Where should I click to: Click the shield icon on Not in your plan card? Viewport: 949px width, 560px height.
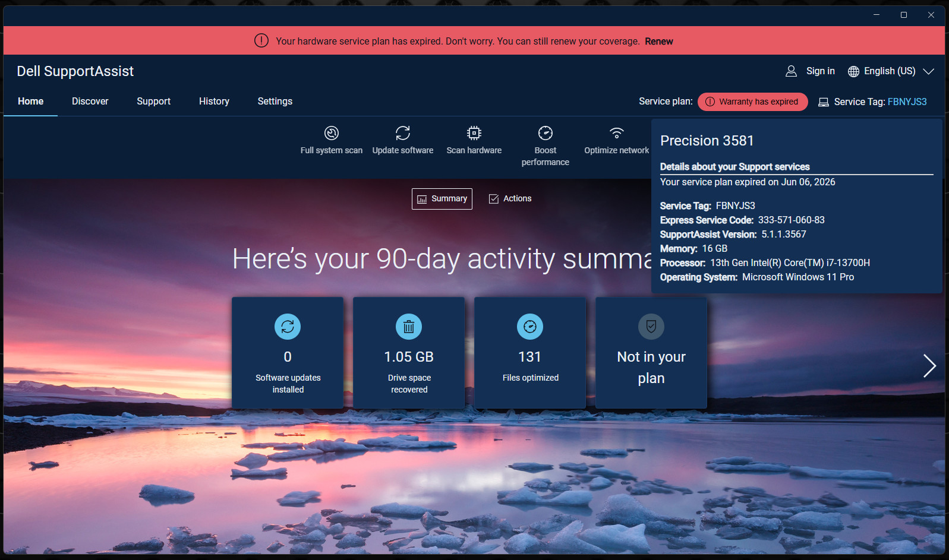651,327
